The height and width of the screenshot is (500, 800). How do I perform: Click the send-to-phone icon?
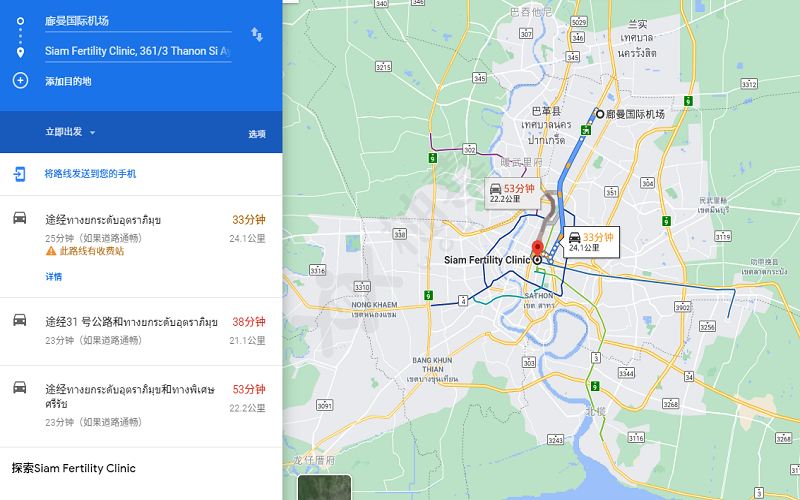pos(19,174)
